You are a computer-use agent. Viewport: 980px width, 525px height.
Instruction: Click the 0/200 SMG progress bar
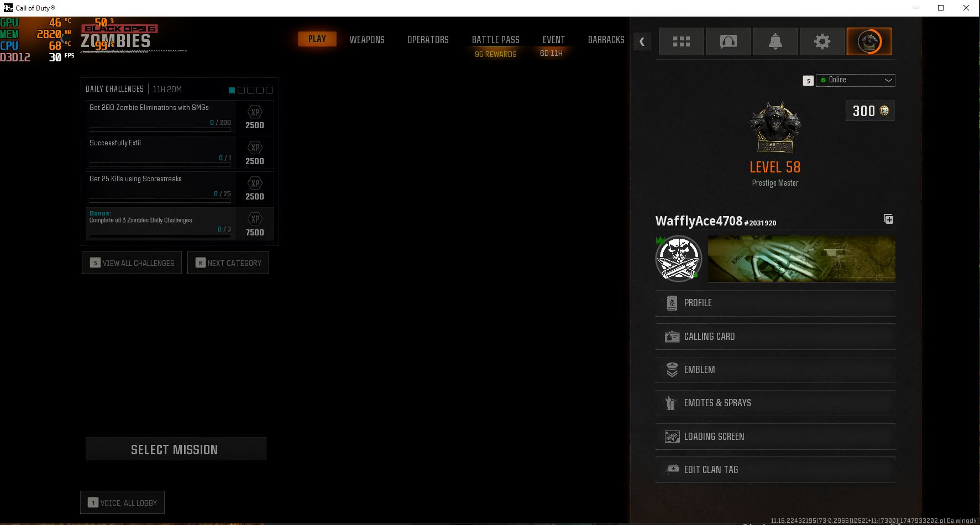pyautogui.click(x=160, y=128)
